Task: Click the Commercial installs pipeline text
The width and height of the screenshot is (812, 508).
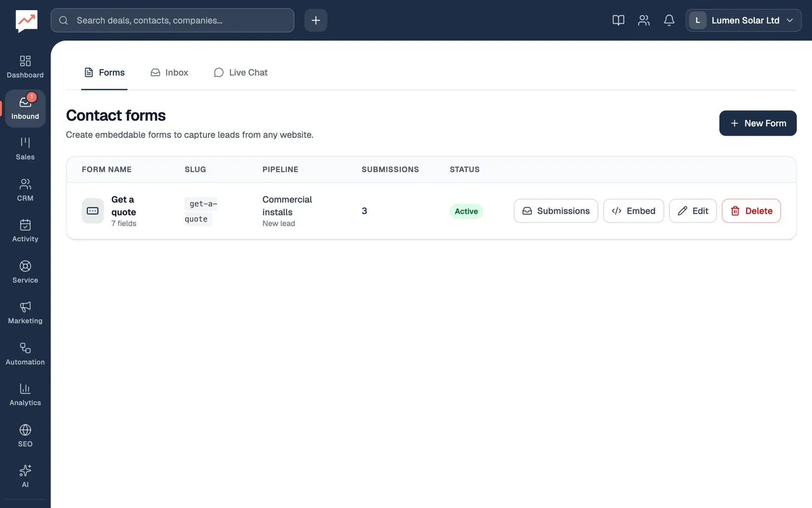Action: pos(287,206)
